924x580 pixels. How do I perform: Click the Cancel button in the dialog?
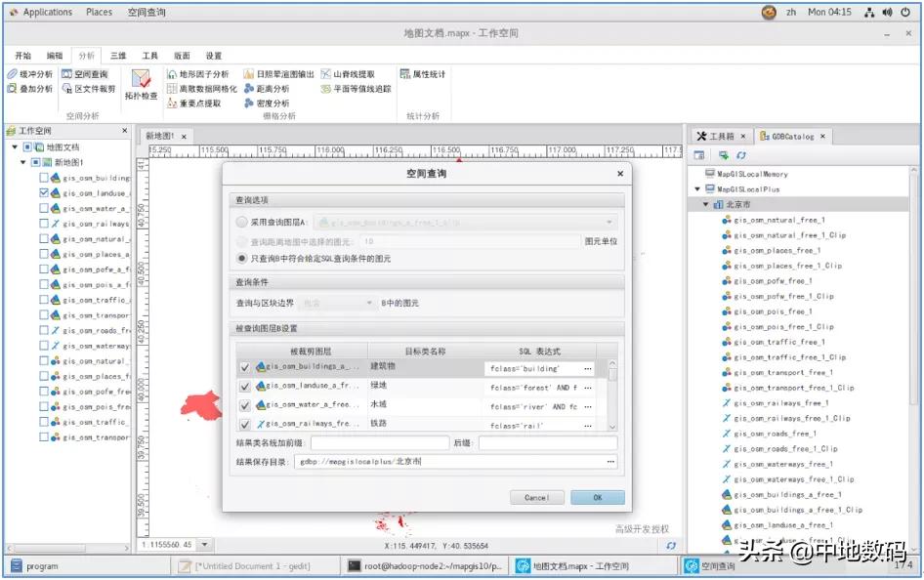(537, 497)
